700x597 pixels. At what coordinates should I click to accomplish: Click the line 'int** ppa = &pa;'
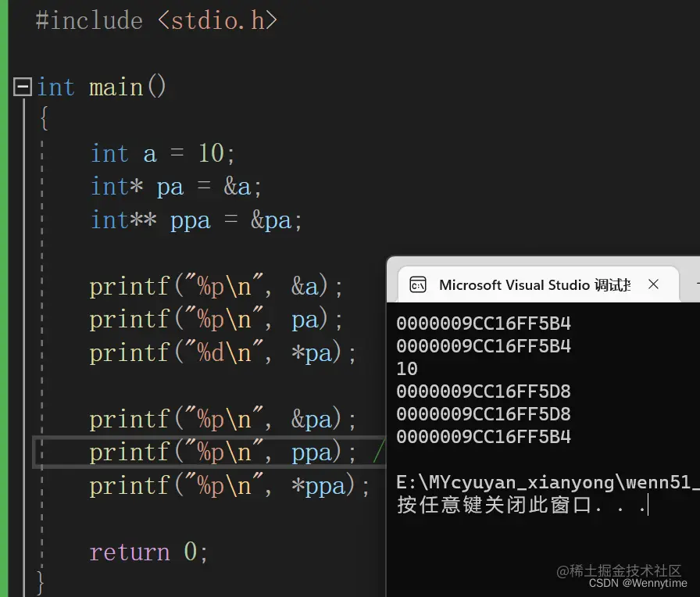click(196, 220)
